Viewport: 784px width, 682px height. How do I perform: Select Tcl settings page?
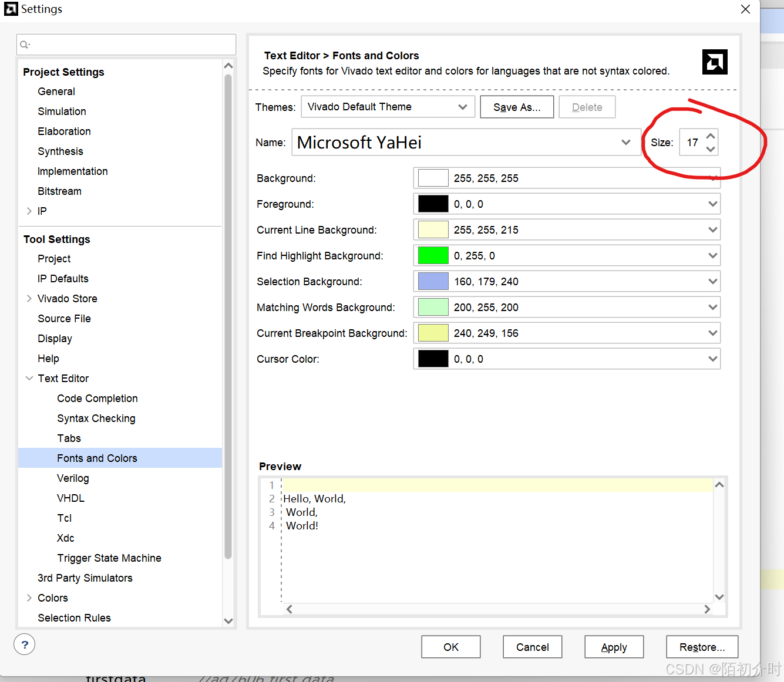coord(64,518)
